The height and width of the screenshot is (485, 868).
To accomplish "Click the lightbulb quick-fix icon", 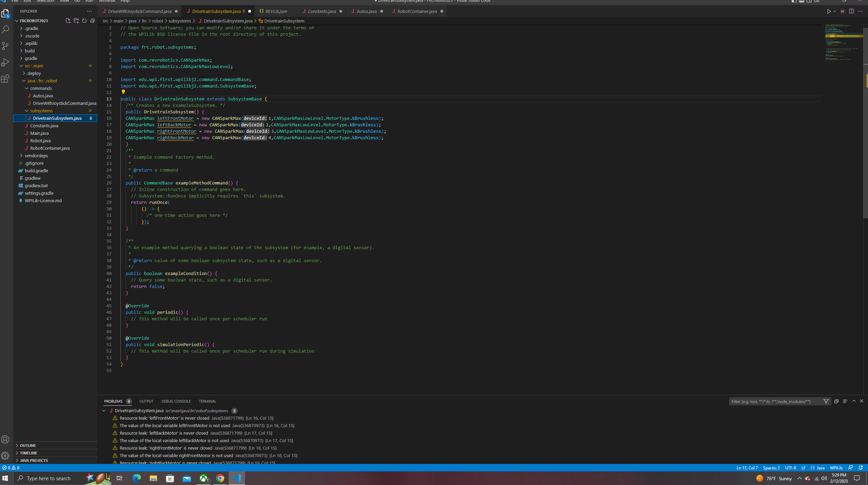I will click(123, 92).
